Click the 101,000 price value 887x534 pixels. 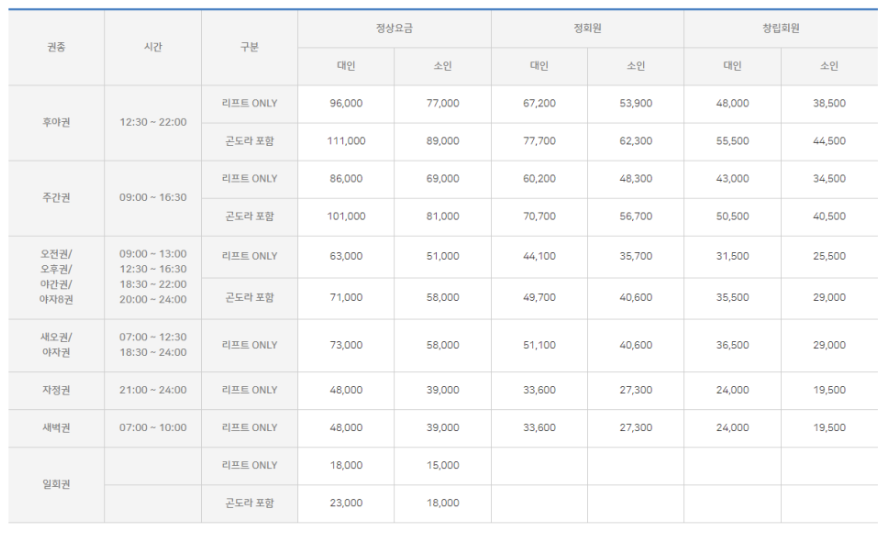pyautogui.click(x=346, y=217)
